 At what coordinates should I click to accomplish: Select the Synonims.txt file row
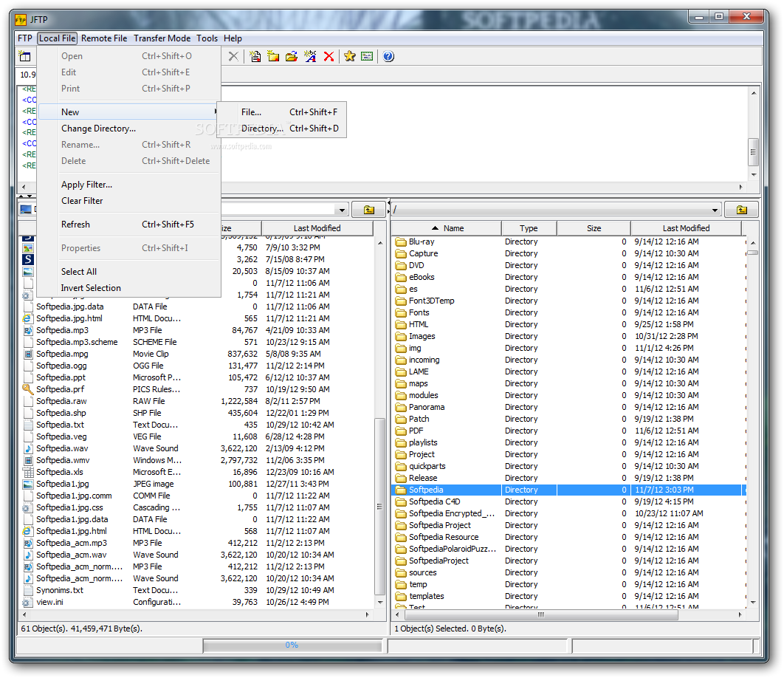tap(198, 590)
